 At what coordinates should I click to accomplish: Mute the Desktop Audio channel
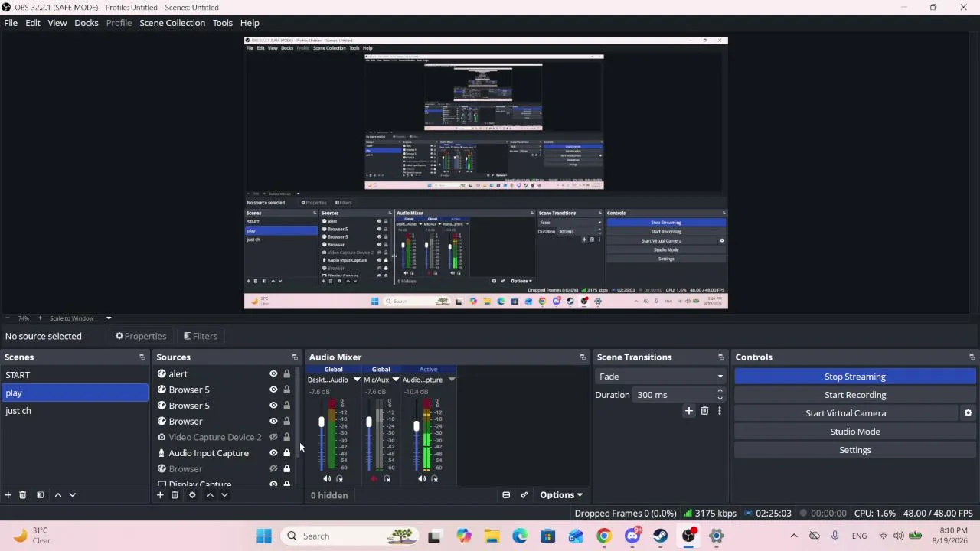[x=327, y=479]
